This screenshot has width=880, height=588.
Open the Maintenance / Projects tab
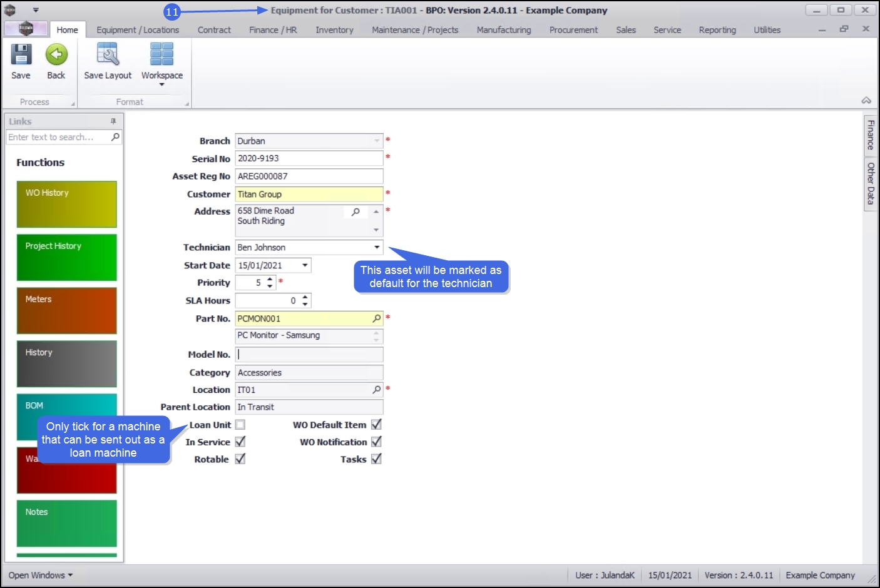pyautogui.click(x=415, y=29)
